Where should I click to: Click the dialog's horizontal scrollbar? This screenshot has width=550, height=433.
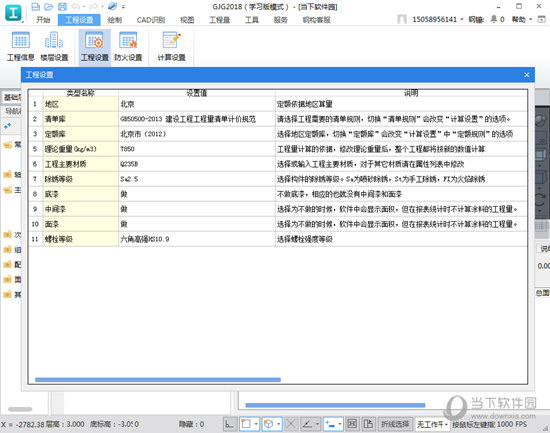coord(158,380)
